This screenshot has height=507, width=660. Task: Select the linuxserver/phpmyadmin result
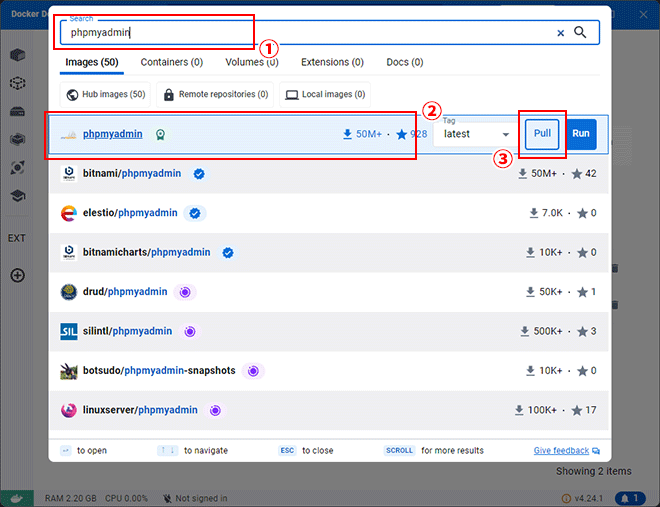click(329, 410)
